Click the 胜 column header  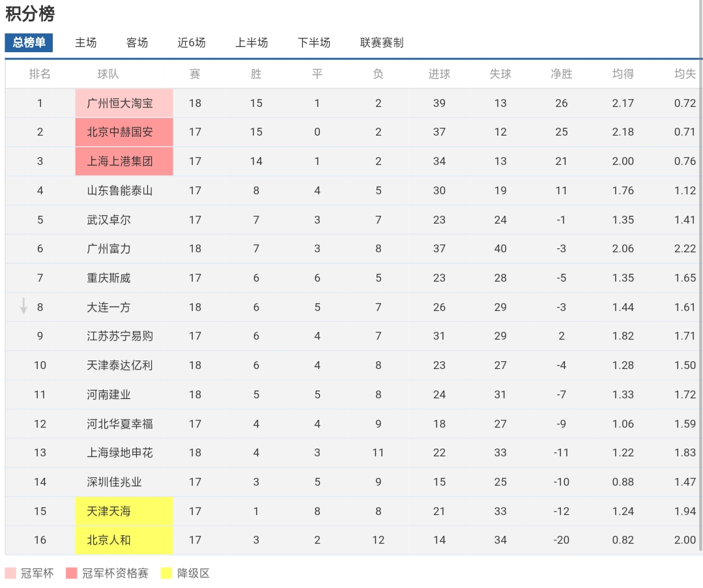256,74
